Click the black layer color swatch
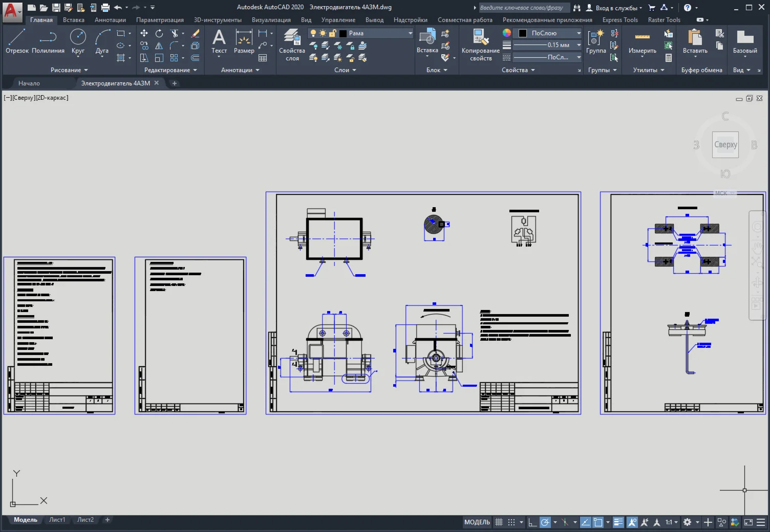Viewport: 770px width, 532px height. click(x=343, y=33)
